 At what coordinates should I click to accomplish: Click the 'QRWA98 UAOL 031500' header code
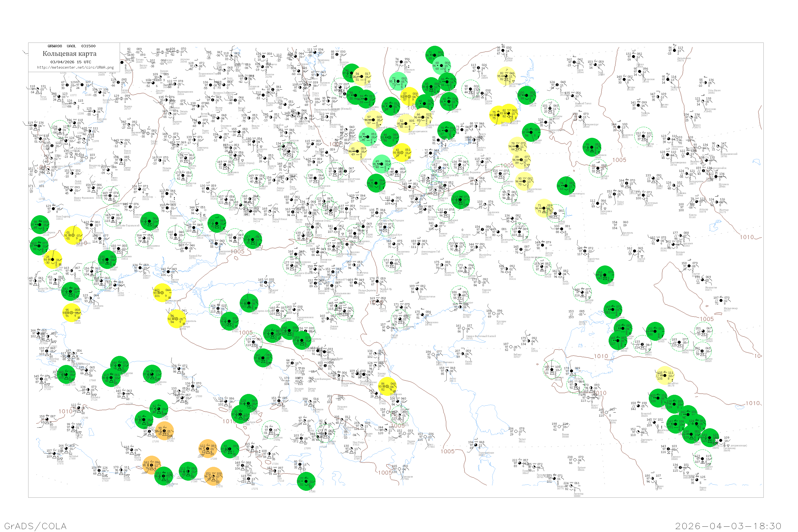[71, 46]
